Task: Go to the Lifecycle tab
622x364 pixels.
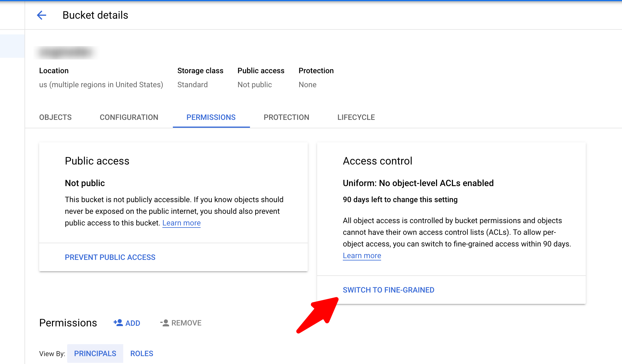Action: (356, 117)
